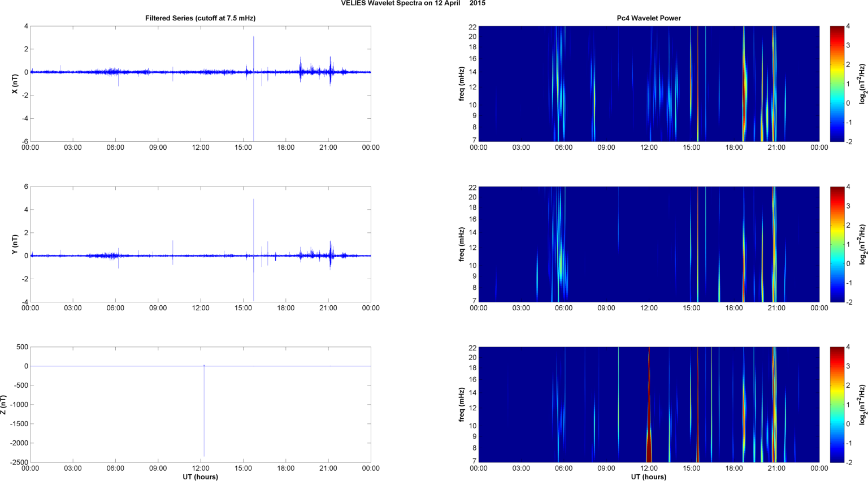Click the Z (nT) axis label
Image resolution: width=868 pixels, height=481 pixels.
click(4, 405)
